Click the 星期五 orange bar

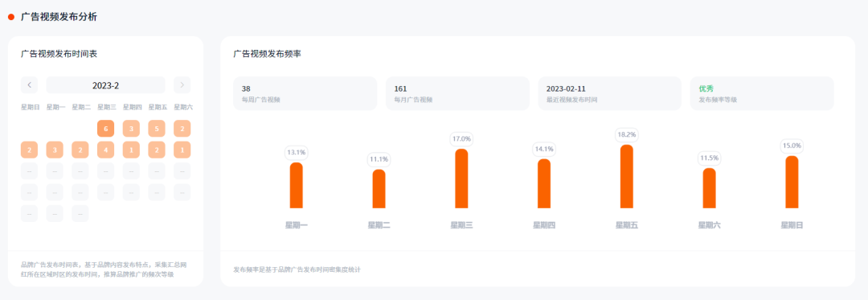click(627, 177)
